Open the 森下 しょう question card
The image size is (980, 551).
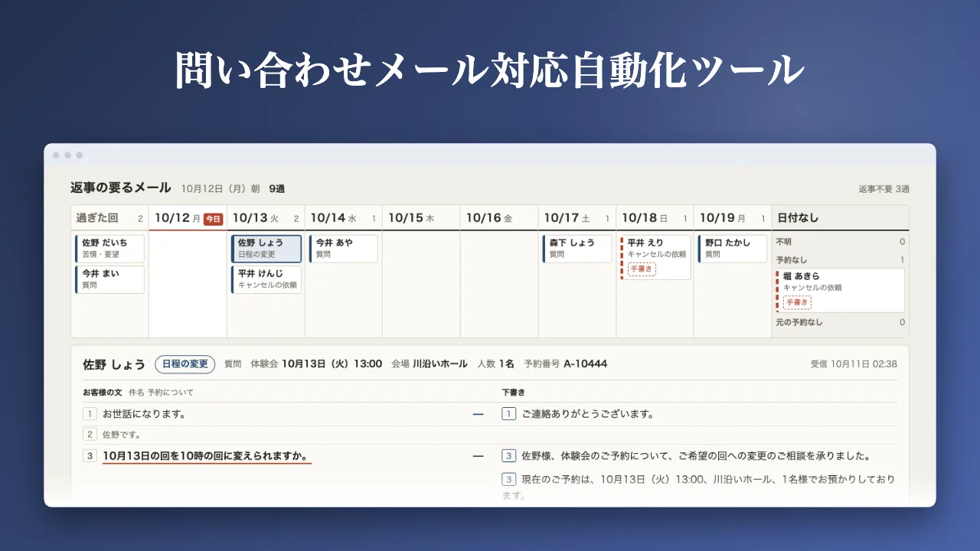click(577, 248)
